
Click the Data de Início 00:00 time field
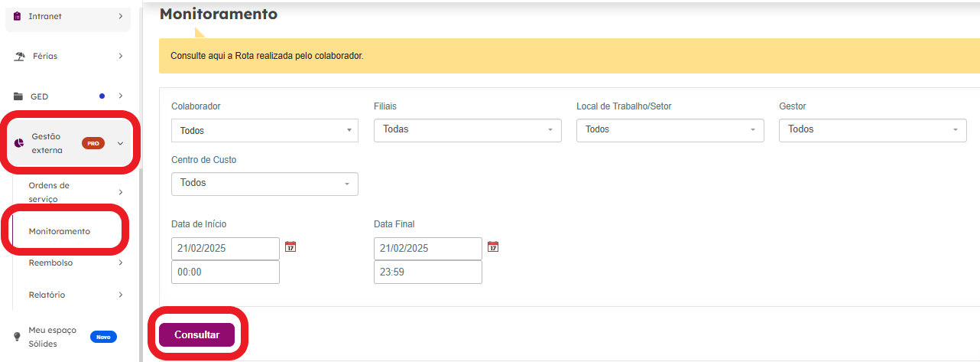[226, 272]
